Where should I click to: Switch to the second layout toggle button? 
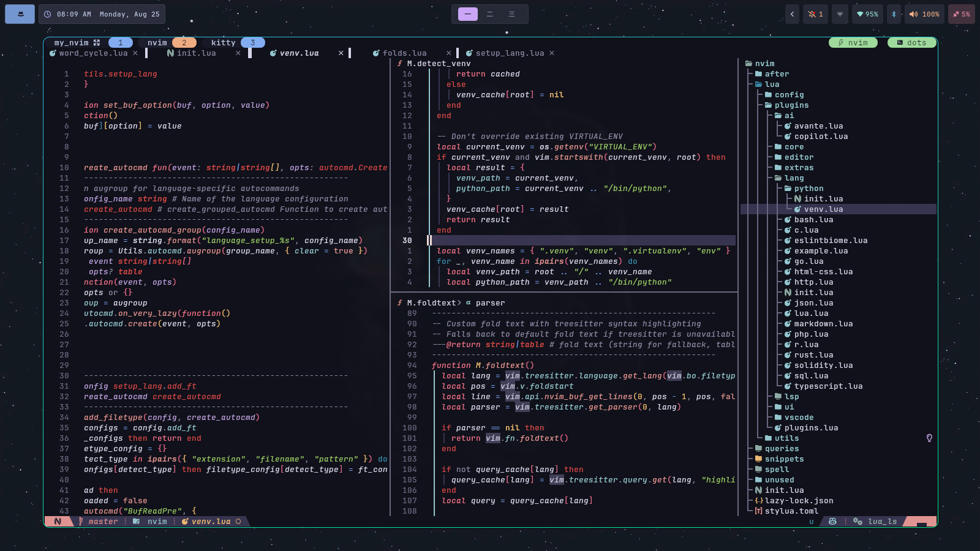pos(490,14)
